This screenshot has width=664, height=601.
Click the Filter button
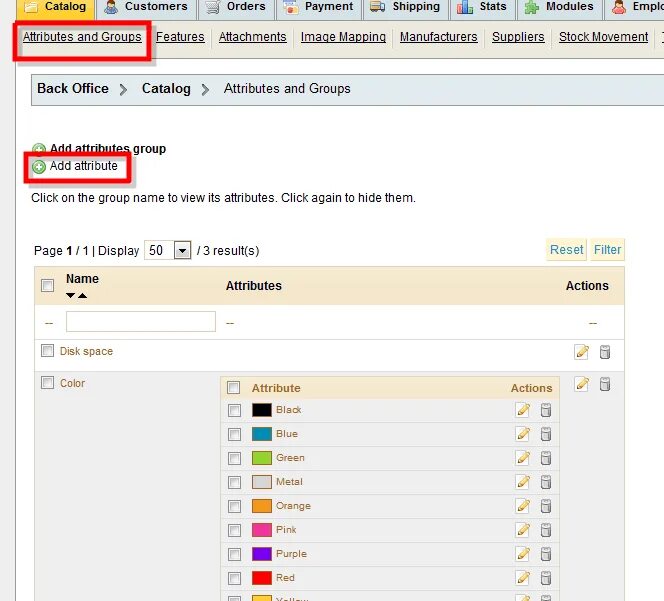(x=607, y=250)
